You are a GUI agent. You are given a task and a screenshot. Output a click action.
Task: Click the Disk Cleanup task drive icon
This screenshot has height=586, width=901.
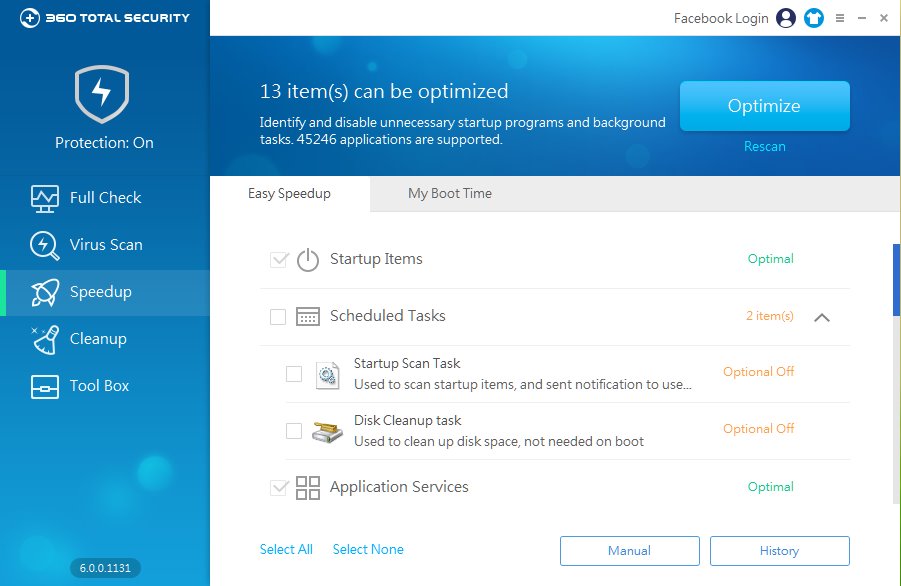coord(328,432)
